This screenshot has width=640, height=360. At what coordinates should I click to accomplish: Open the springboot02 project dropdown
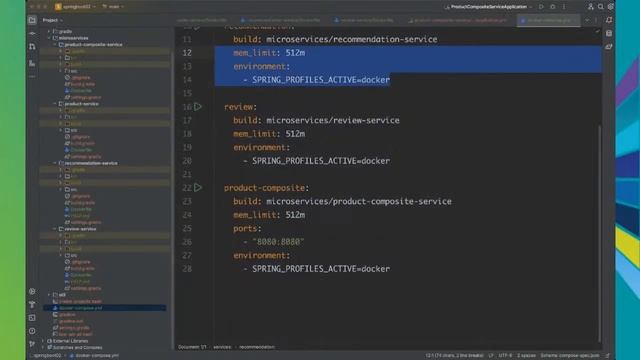pyautogui.click(x=75, y=7)
